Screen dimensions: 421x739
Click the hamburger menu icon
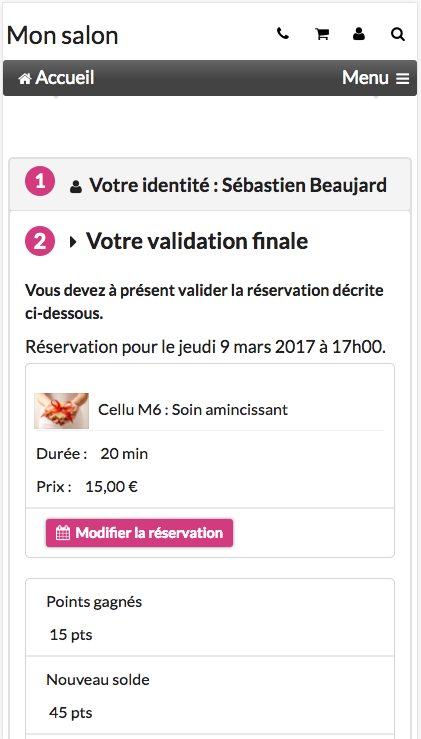pos(402,79)
